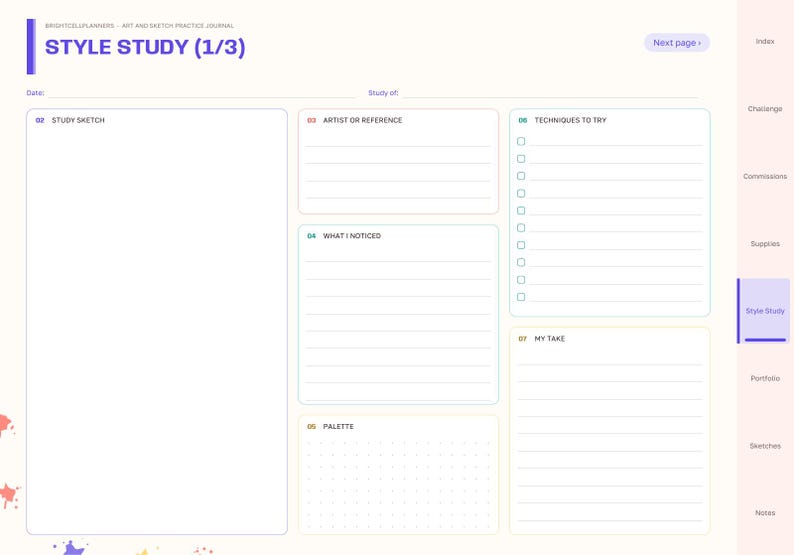
Task: Toggle the third Techniques to Try checkbox
Action: click(x=521, y=176)
